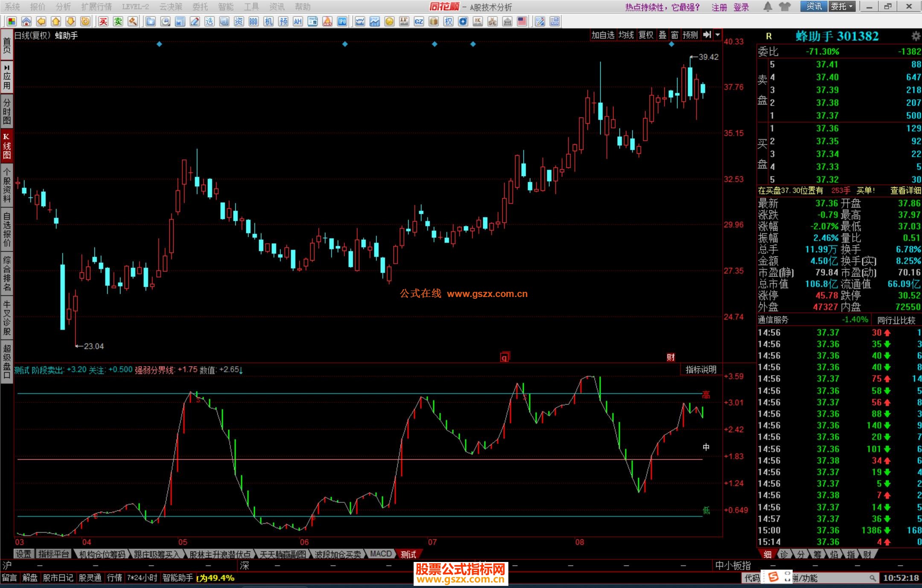Toggle 复权 price adjustment button
This screenshot has height=588, width=922.
click(646, 35)
